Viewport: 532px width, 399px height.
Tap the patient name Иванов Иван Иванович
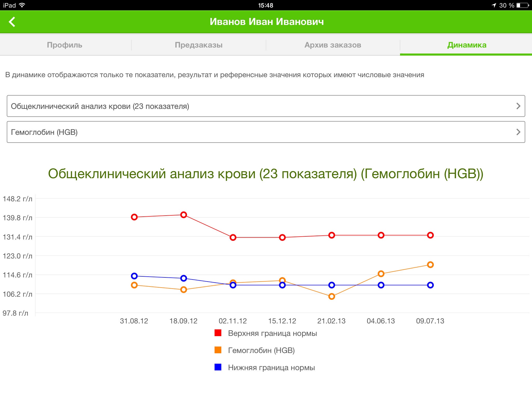(x=267, y=22)
